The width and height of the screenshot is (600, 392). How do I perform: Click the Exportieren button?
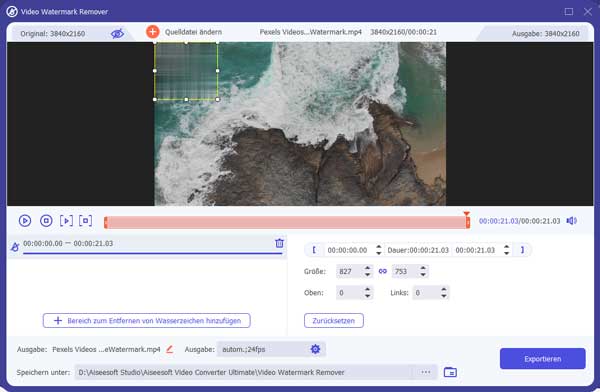[543, 359]
